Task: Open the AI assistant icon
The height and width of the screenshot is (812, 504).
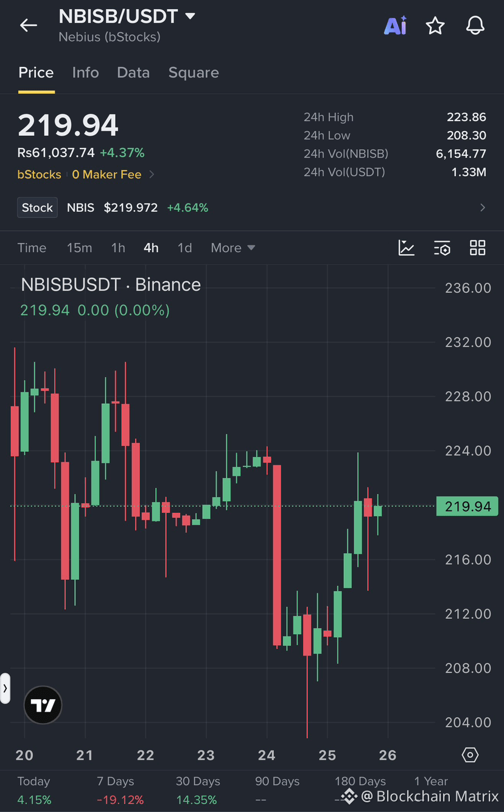Action: (x=395, y=26)
